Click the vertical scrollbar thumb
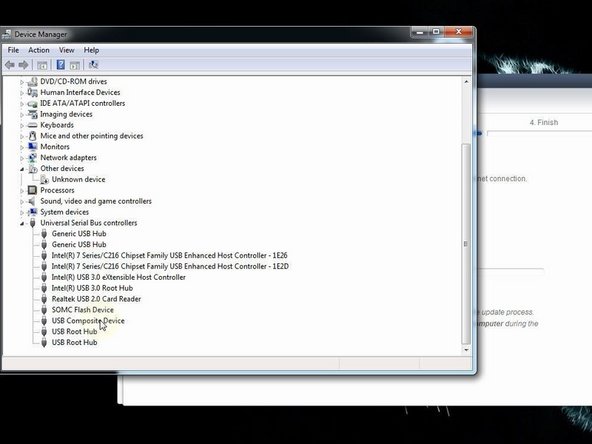The height and width of the screenshot is (444, 592). pyautogui.click(x=466, y=244)
